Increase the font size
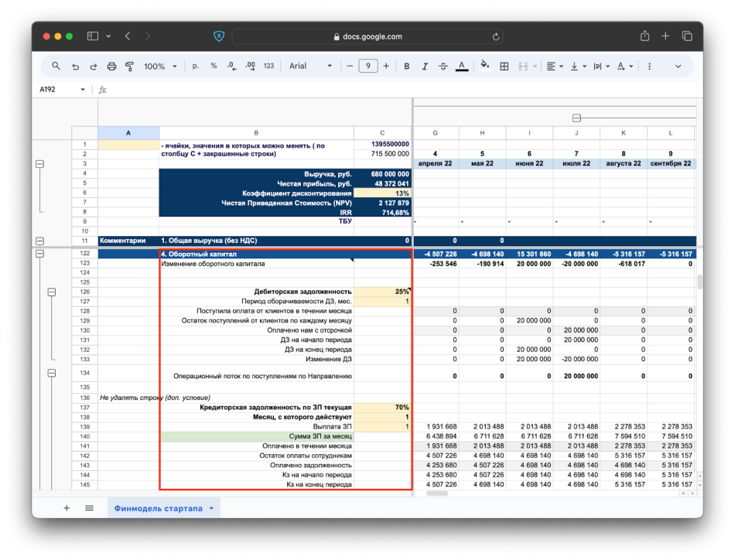 [x=386, y=67]
